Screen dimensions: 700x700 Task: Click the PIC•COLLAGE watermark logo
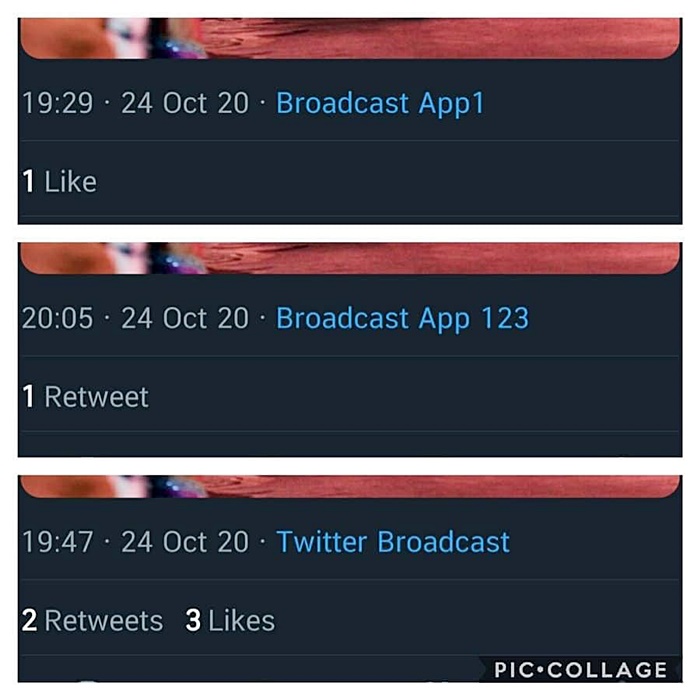point(581,670)
